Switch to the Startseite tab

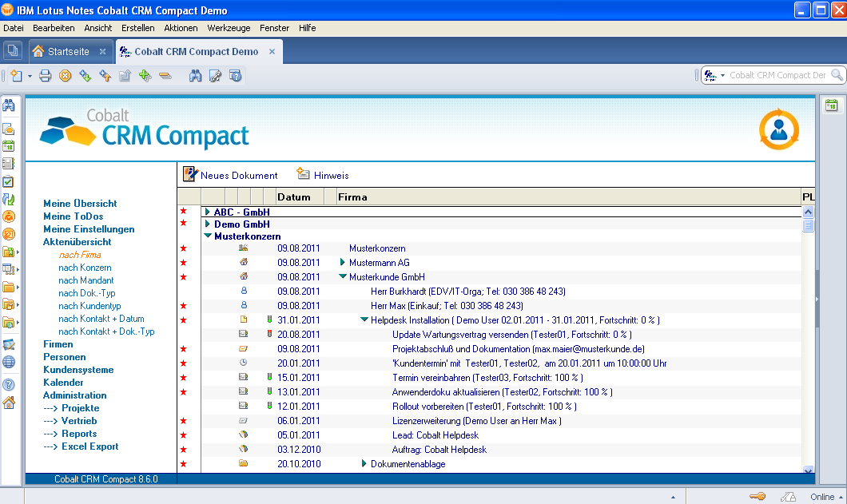69,51
